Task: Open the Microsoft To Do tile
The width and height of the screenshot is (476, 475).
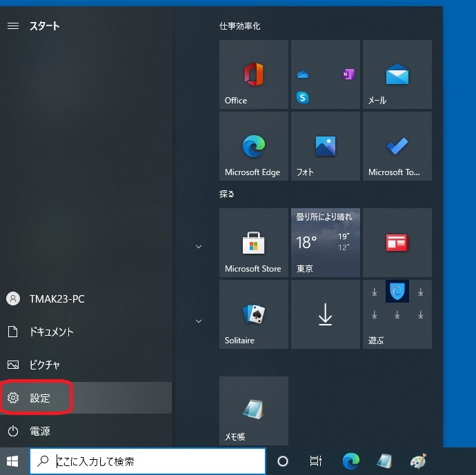Action: [x=397, y=146]
